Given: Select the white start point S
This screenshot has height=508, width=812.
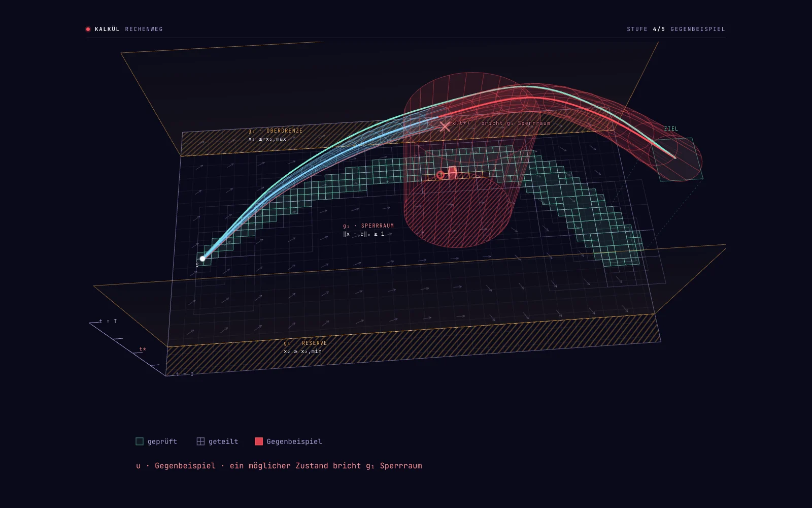Looking at the screenshot, I should pyautogui.click(x=202, y=259).
